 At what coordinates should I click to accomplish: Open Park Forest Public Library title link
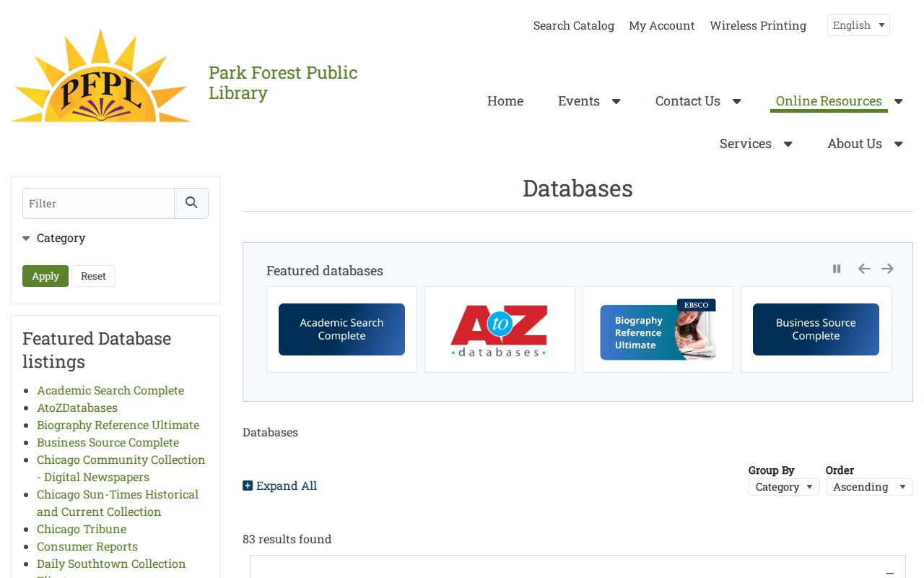[x=283, y=82]
